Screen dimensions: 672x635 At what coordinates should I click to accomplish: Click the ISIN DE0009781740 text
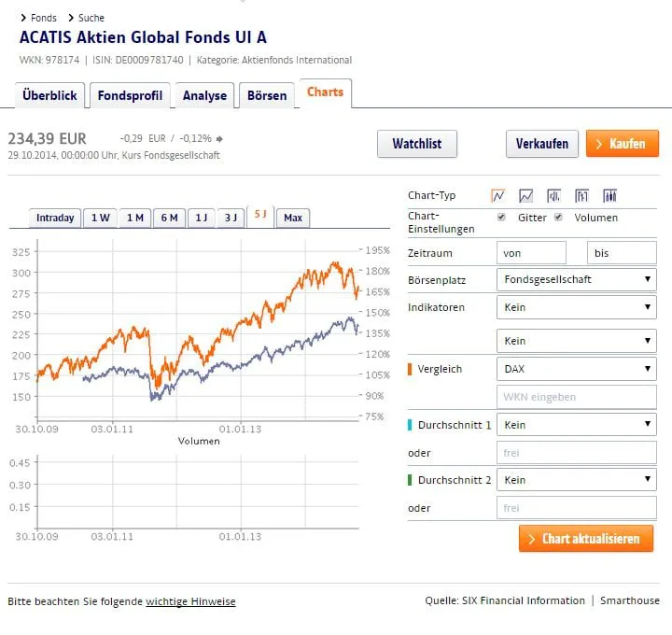tap(138, 60)
